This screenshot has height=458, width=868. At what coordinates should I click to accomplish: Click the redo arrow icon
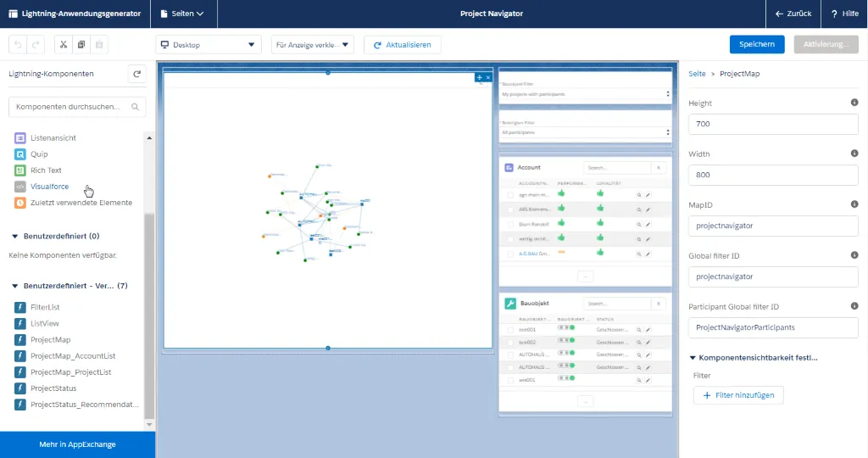(x=36, y=45)
